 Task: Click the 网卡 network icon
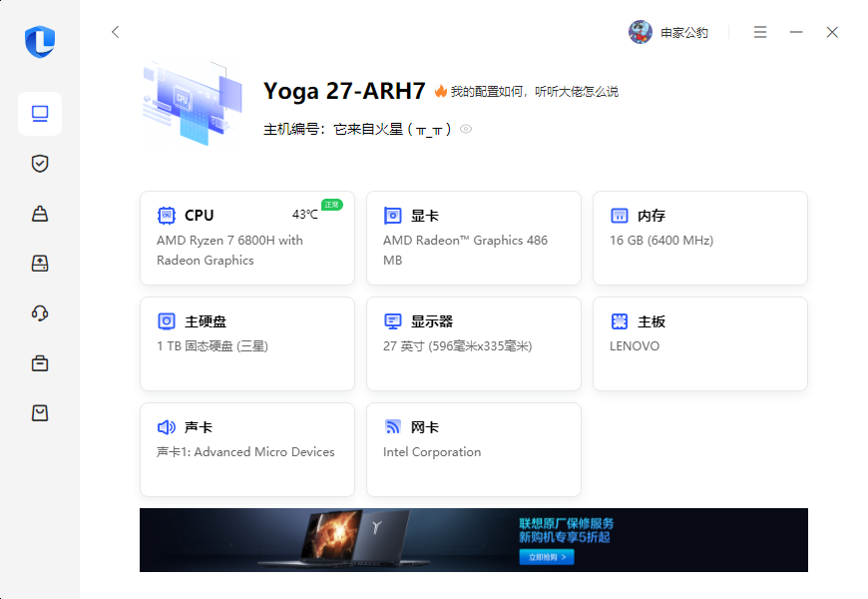[x=393, y=426]
